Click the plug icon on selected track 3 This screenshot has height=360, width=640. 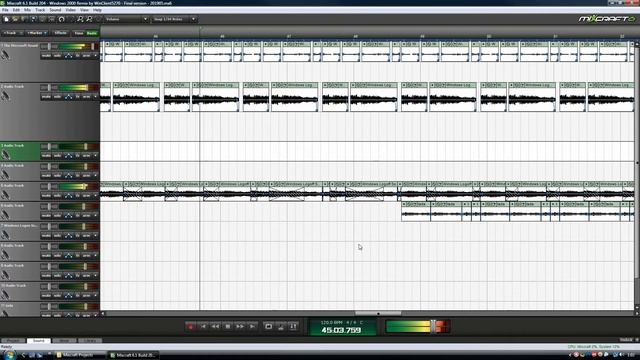pos(5,155)
